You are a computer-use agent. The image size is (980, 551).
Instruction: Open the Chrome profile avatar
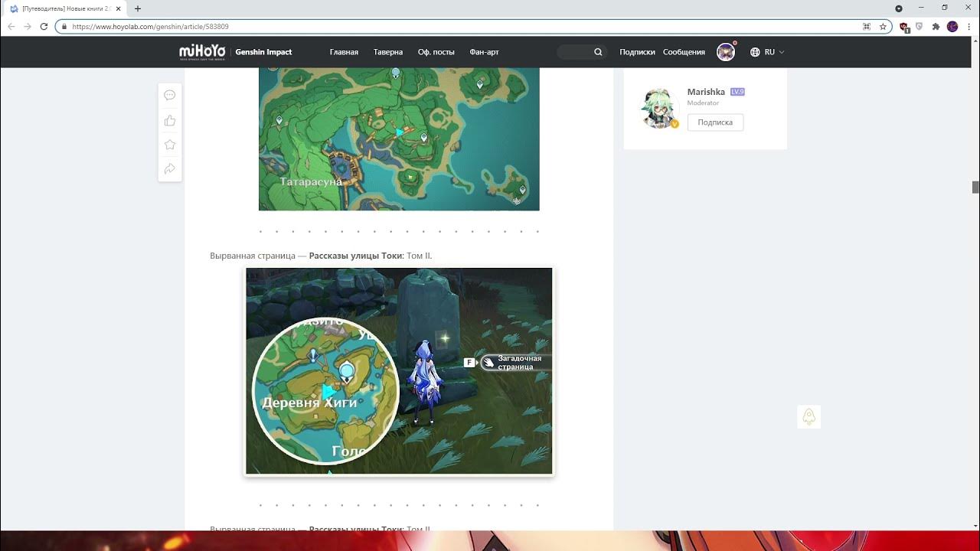point(952,26)
